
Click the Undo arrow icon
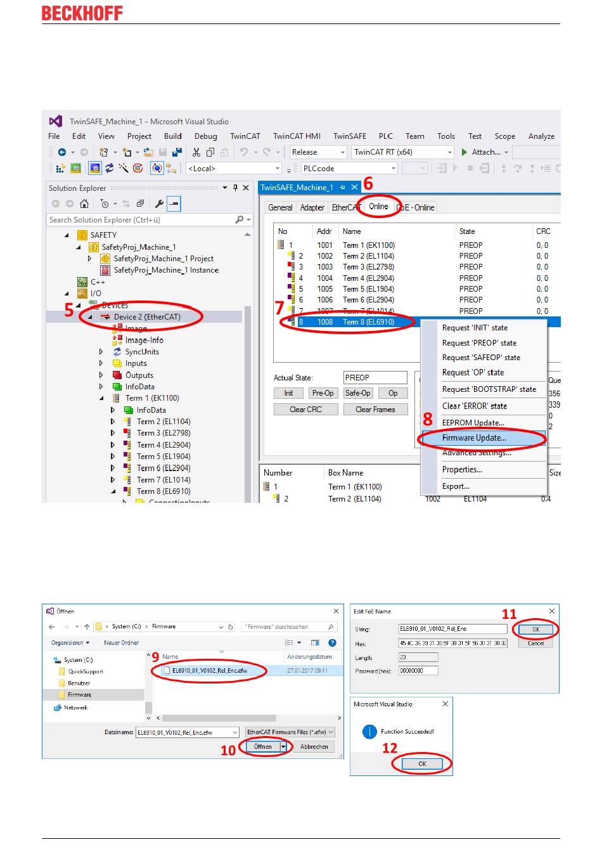tap(243, 152)
